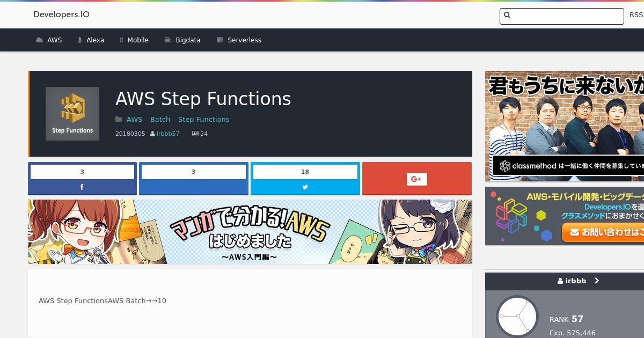This screenshot has width=644, height=338.
Task: Click the microphone icon beside Alexa
Action: click(80, 40)
